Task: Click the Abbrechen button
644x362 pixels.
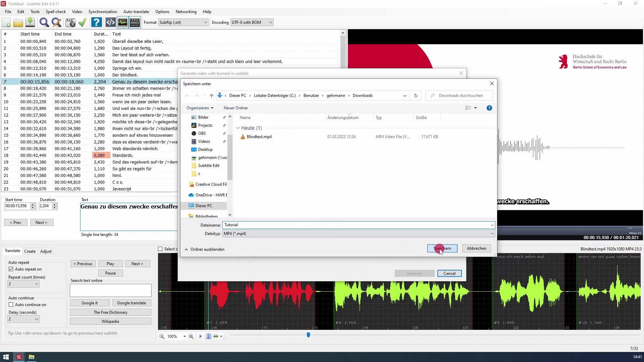Action: 476,248
